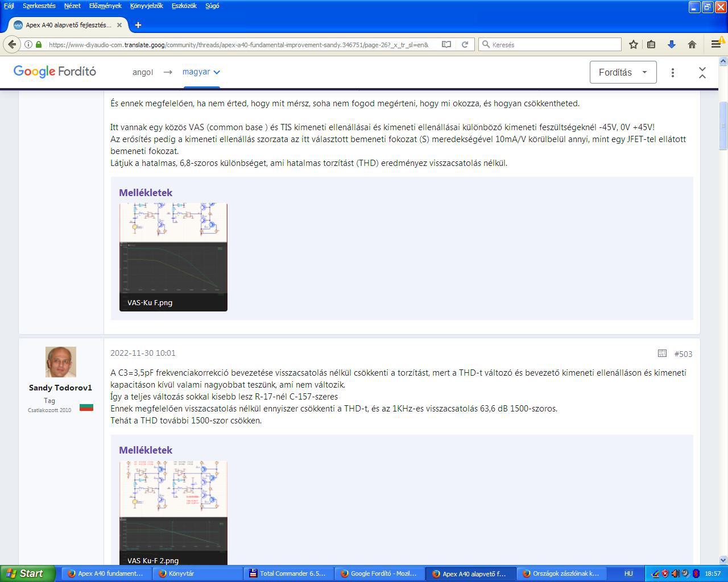Viewport: 728px width, 582px height.
Task: Go back with the browser Back arrow
Action: click(13, 44)
